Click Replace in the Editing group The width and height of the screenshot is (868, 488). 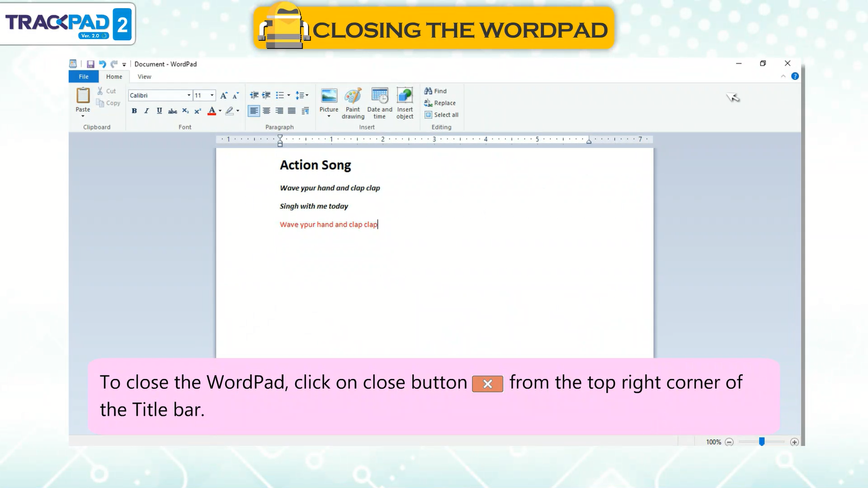[x=440, y=103]
